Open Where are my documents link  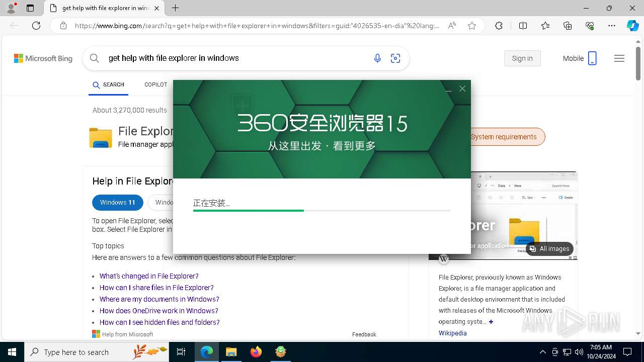pos(159,299)
